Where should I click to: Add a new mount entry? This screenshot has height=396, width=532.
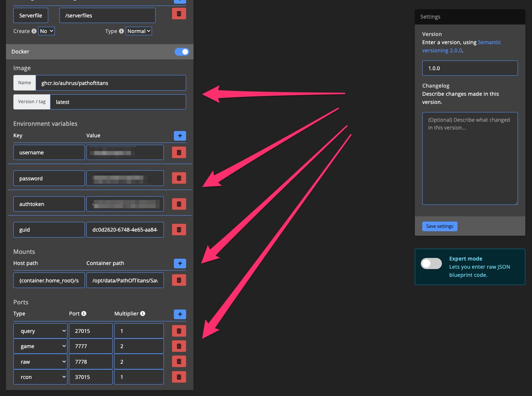(180, 264)
